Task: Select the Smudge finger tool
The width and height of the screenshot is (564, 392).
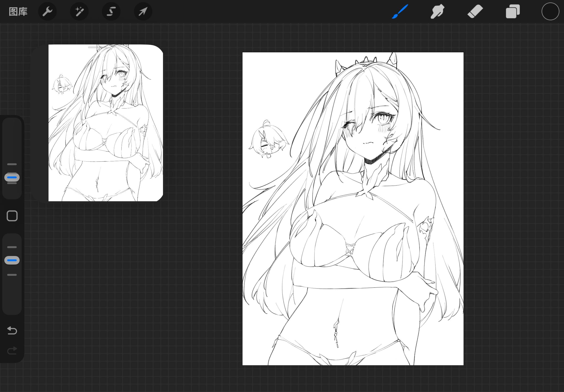Action: click(x=437, y=11)
